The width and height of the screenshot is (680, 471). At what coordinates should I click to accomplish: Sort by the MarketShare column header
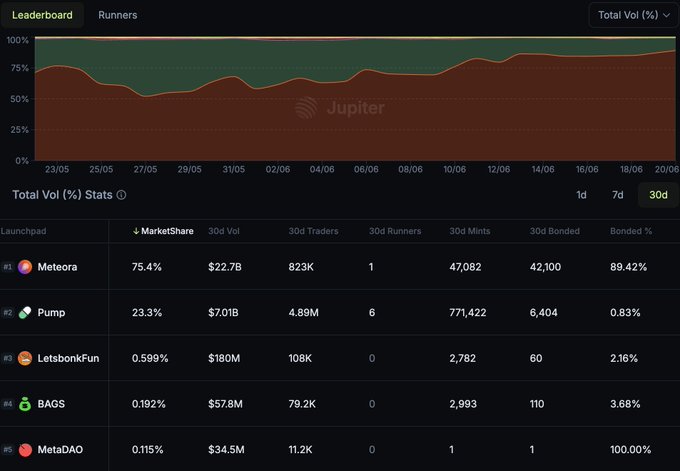167,231
